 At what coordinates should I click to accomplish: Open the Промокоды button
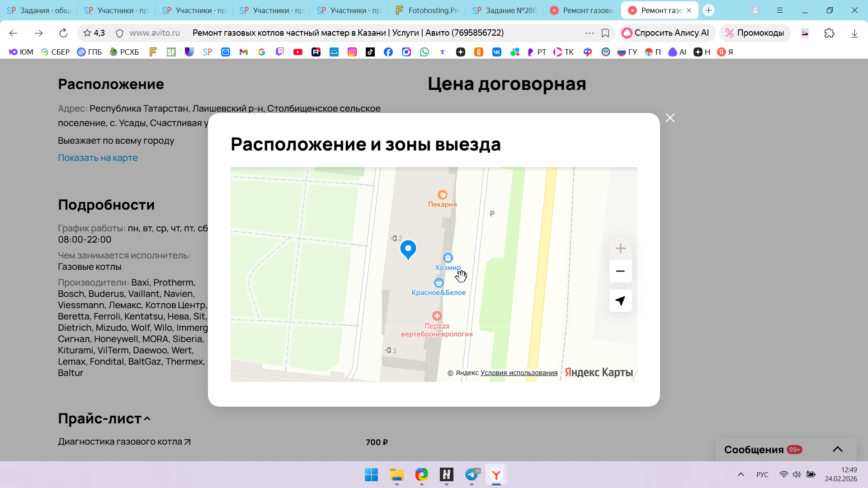[x=755, y=33]
